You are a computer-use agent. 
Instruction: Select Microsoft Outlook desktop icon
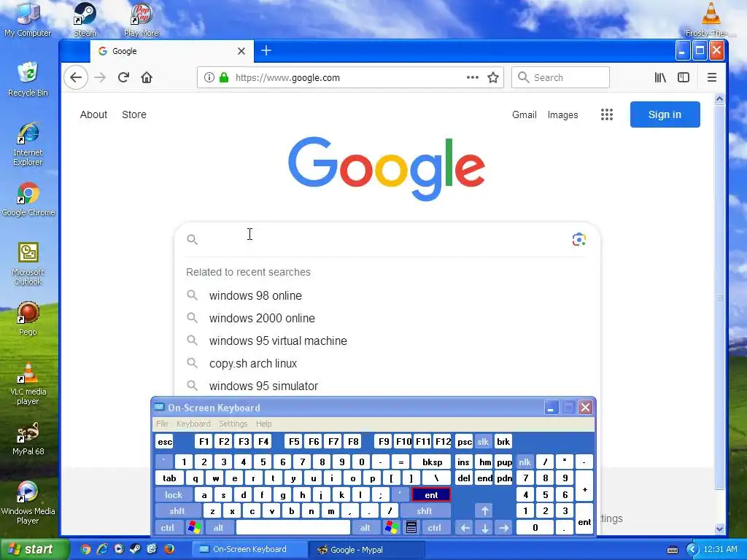pyautogui.click(x=28, y=263)
